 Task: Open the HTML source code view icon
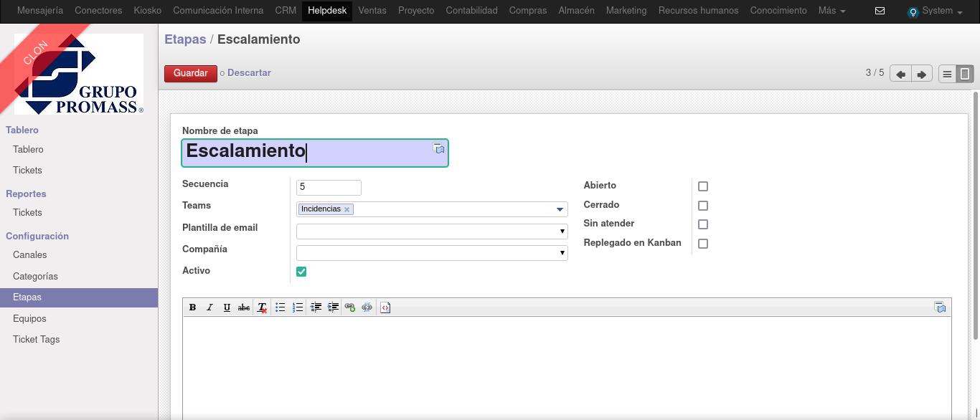[385, 307]
